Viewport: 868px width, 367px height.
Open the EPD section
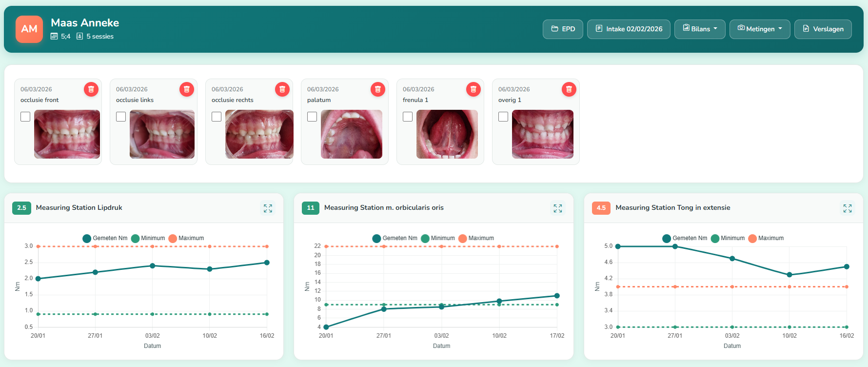[x=563, y=29]
